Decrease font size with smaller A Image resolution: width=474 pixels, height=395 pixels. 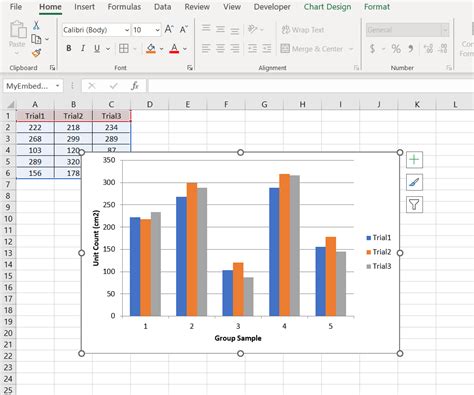coord(184,29)
